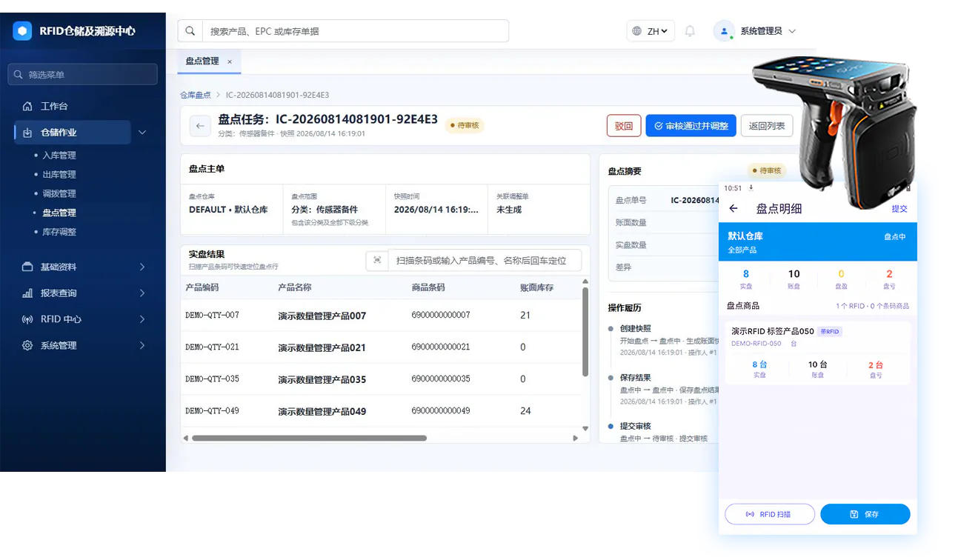Expand the RFID 中心 menu chevron

tap(142, 319)
